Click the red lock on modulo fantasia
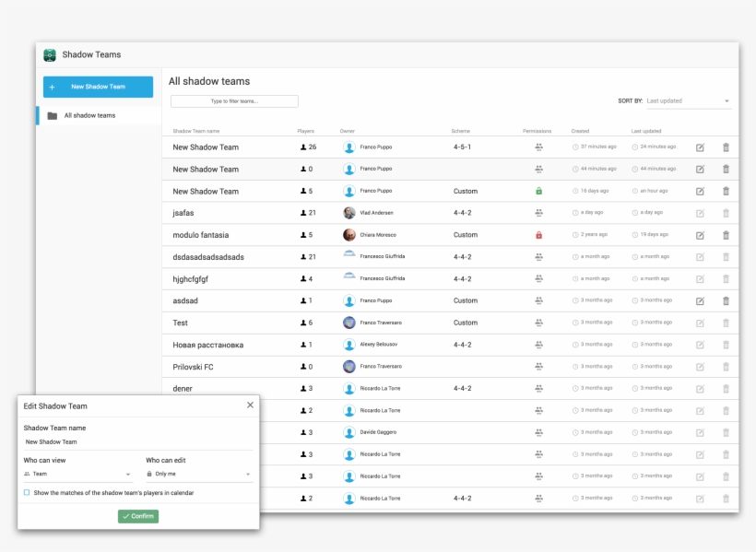Viewport: 756px width, 552px height. tap(538, 235)
